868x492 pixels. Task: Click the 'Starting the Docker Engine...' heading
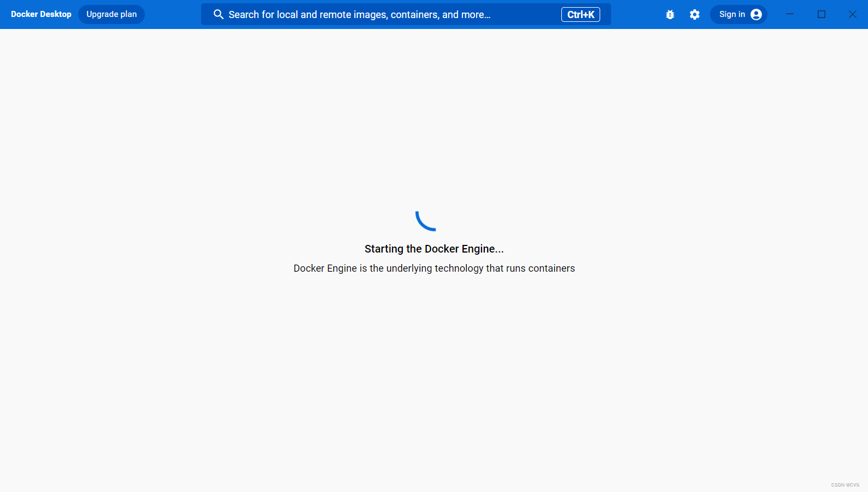434,249
